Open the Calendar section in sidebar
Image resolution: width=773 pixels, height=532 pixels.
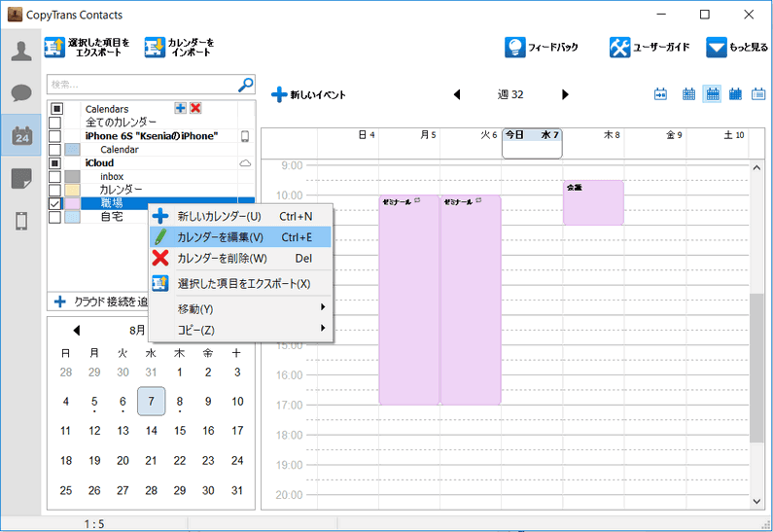[21, 135]
